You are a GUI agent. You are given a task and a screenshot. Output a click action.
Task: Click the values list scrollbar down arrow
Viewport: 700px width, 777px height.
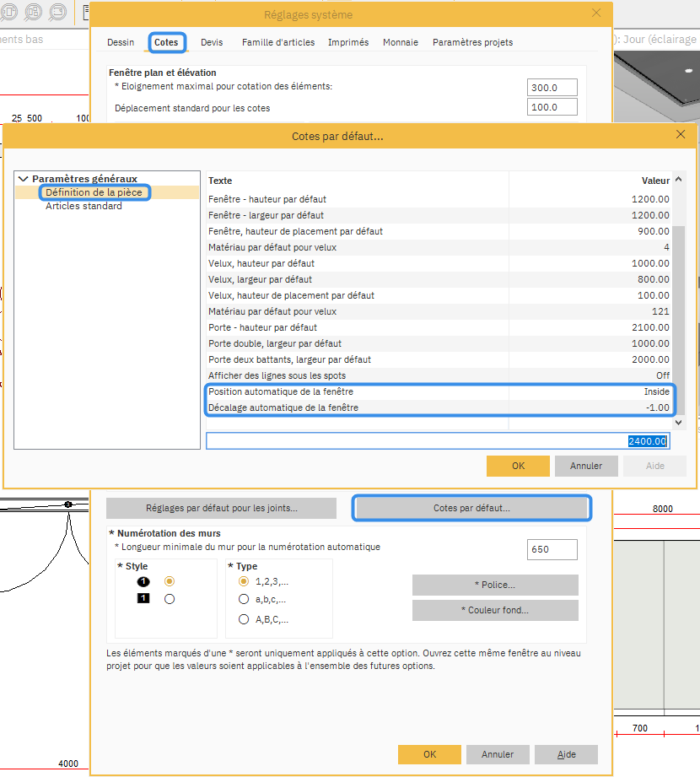(679, 422)
